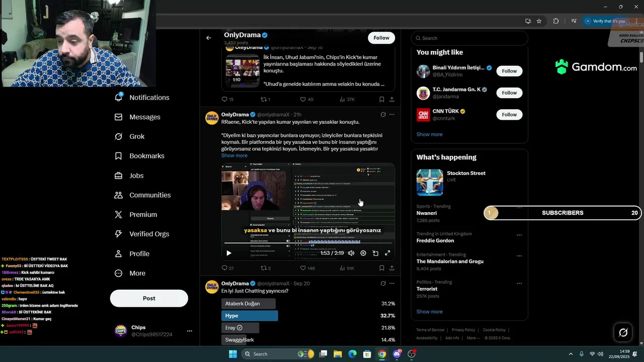Open Grok icon on Sep 20 poll post

pyautogui.click(x=383, y=284)
